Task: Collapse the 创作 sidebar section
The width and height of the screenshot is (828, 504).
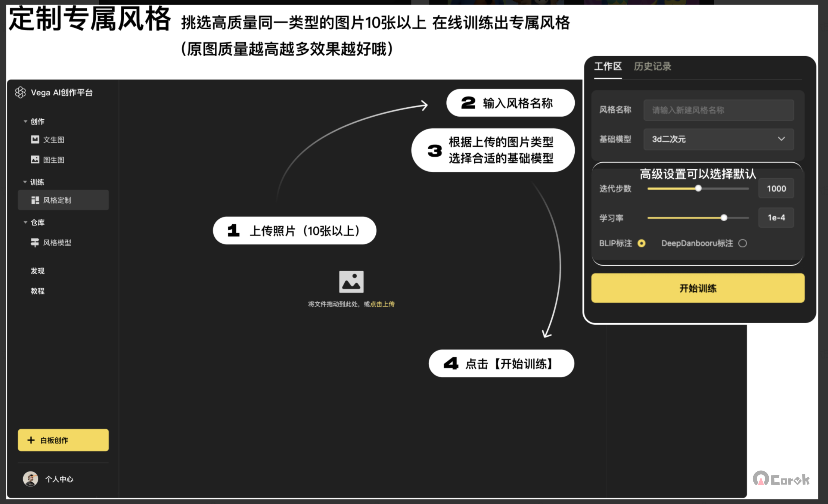Action: click(x=25, y=121)
